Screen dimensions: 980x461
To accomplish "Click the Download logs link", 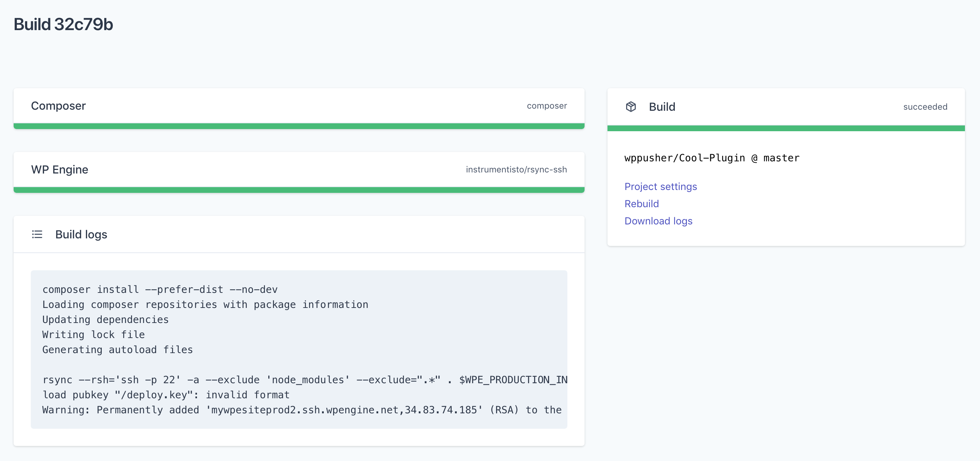I will [x=658, y=221].
